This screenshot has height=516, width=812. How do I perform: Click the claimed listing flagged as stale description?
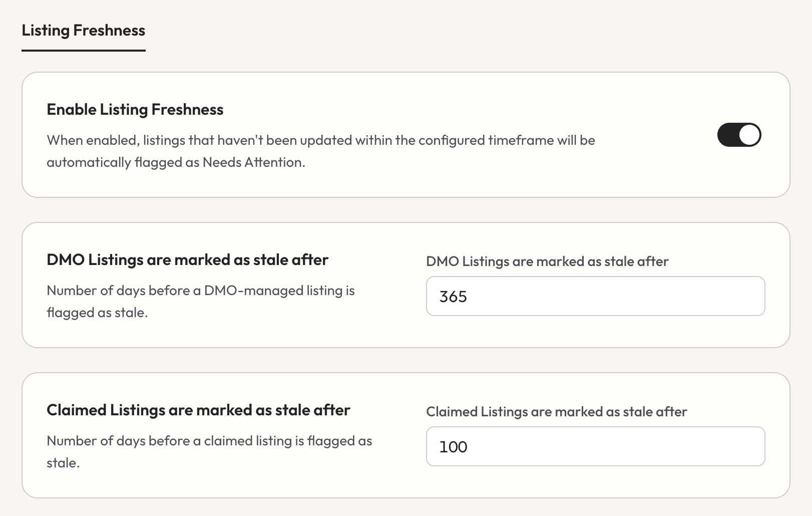[x=209, y=452]
